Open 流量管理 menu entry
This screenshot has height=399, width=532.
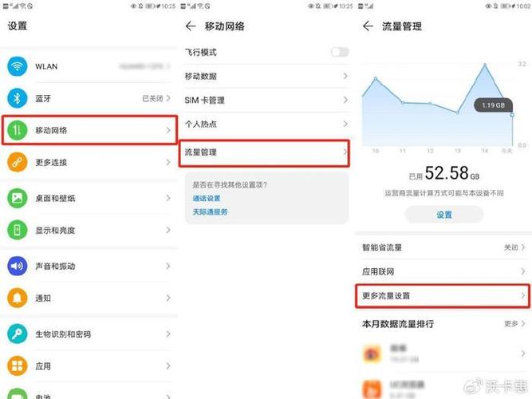click(x=264, y=152)
